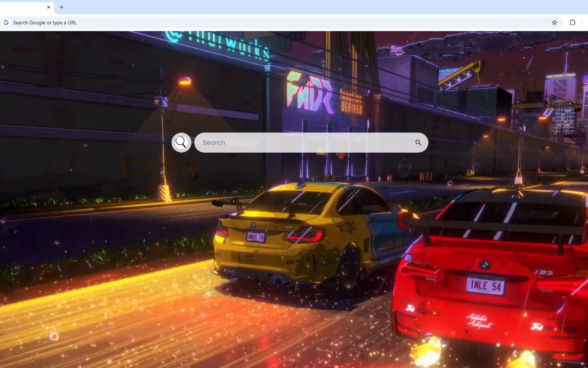Close the current browser tab
588x368 pixels.
coord(49,7)
